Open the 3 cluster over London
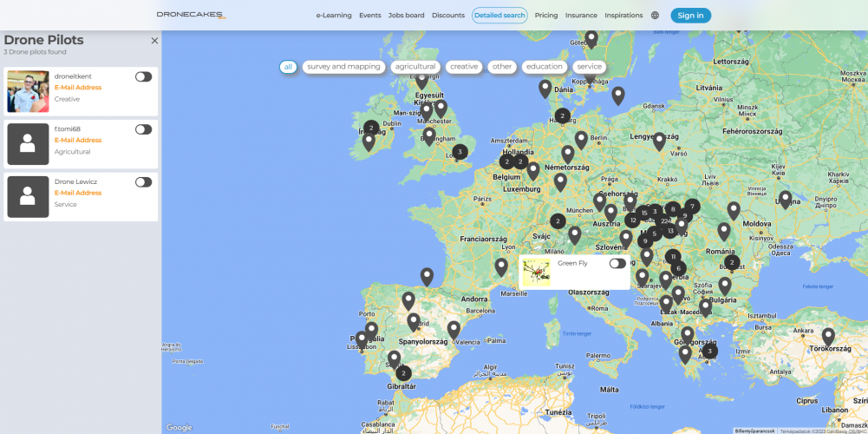 460,152
